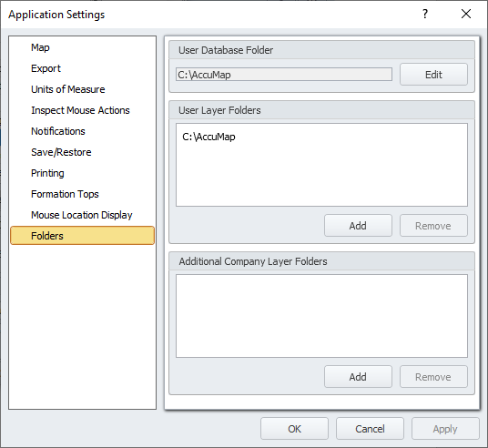Screen dimensions: 488x448
Task: Open Mouse Location Display settings
Action: pos(82,215)
